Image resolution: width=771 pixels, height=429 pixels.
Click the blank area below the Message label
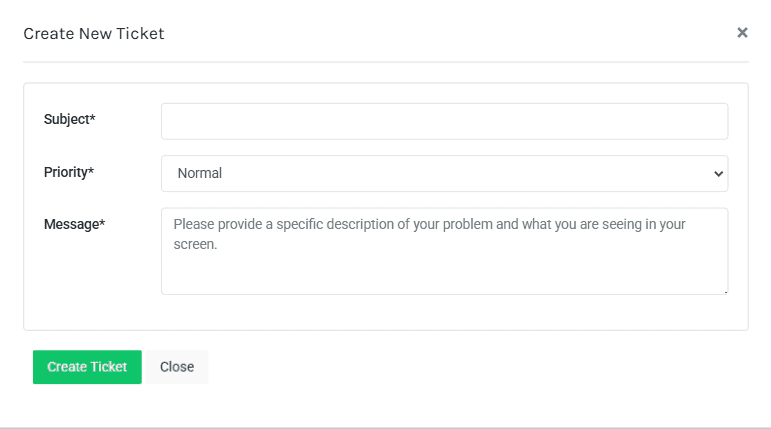point(90,275)
